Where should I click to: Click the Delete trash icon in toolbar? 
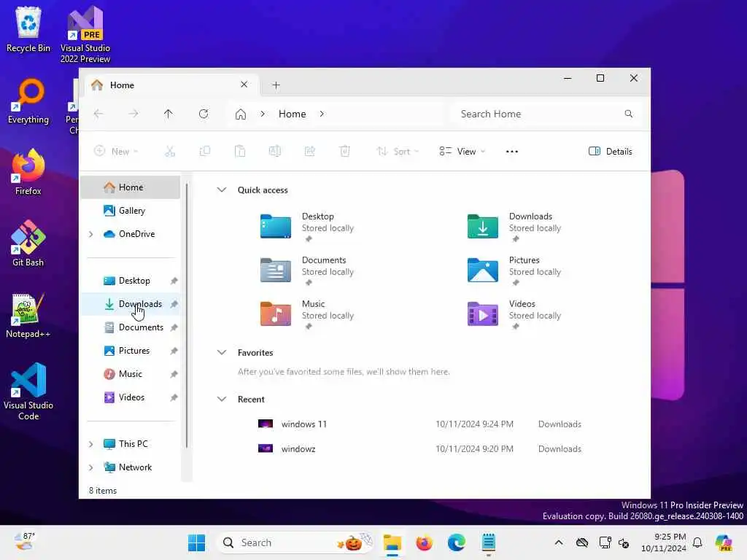[x=345, y=152]
